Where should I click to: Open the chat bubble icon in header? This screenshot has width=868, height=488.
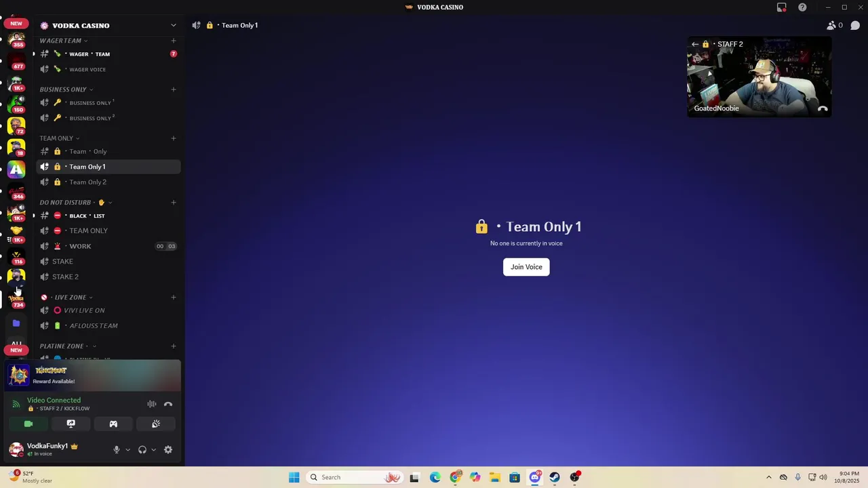tap(855, 26)
